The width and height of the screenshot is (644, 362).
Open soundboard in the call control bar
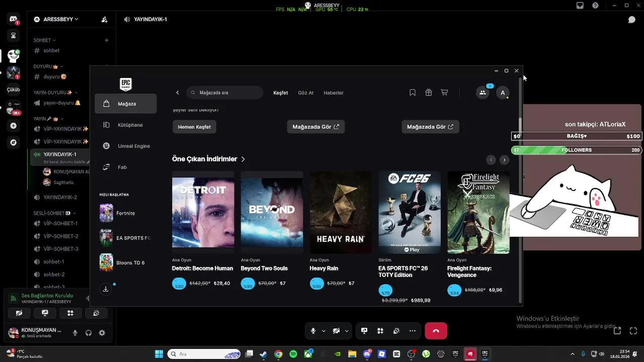point(396,331)
